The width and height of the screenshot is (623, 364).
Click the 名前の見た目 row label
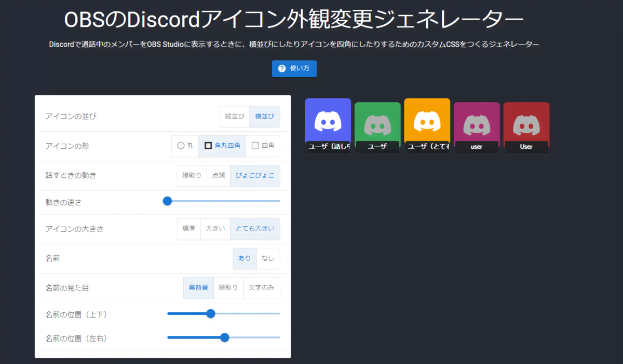point(67,287)
